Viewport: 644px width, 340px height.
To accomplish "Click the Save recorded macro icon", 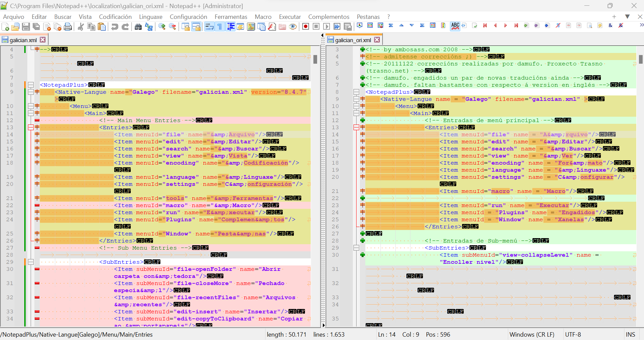I will [x=347, y=27].
